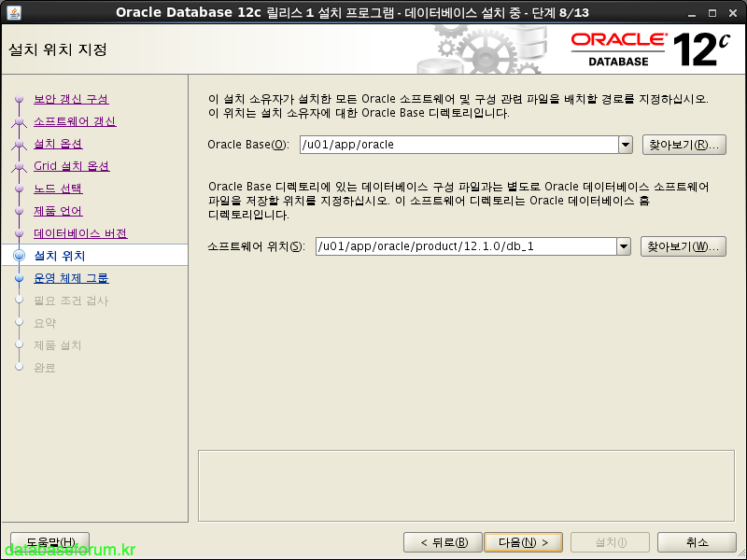Screen dimensions: 747x560
Task: Click 찾아보기(W) button for software location
Action: click(684, 246)
